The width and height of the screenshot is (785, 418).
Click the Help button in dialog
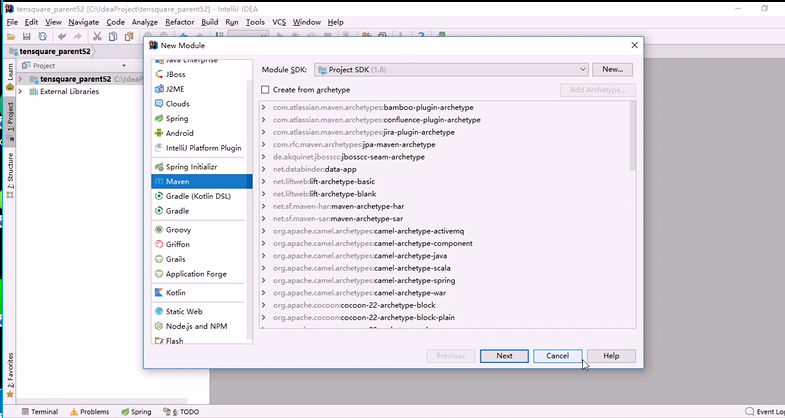click(x=611, y=356)
